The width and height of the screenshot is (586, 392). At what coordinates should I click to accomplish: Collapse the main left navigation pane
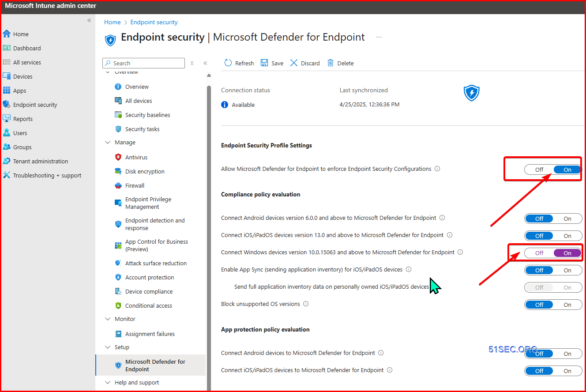coord(89,20)
